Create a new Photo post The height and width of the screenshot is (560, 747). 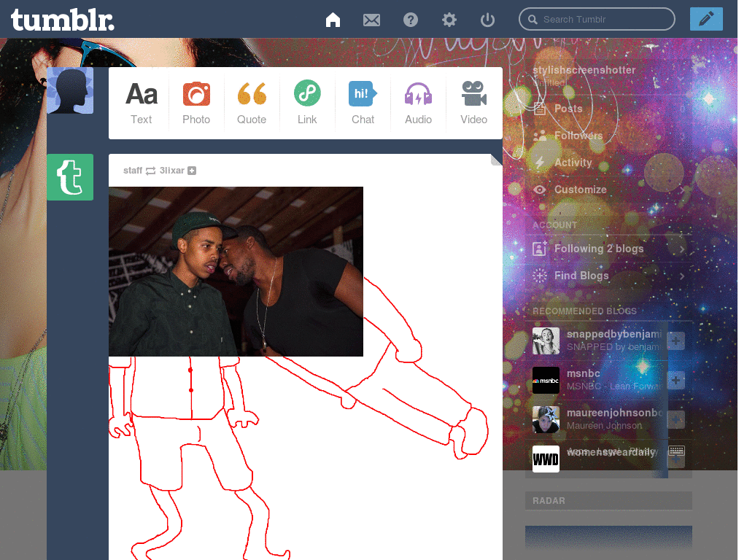point(196,103)
